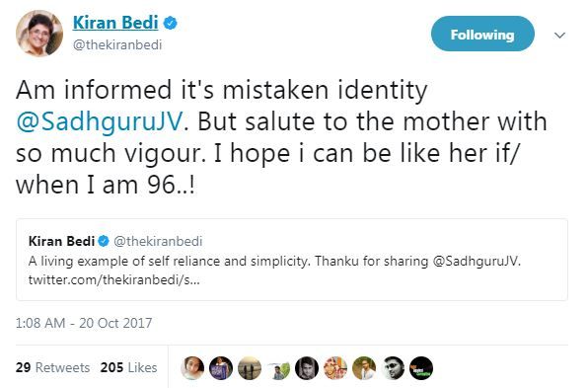Open Kiran Bedi's profile picture
The width and height of the screenshot is (588, 388).
[x=39, y=34]
